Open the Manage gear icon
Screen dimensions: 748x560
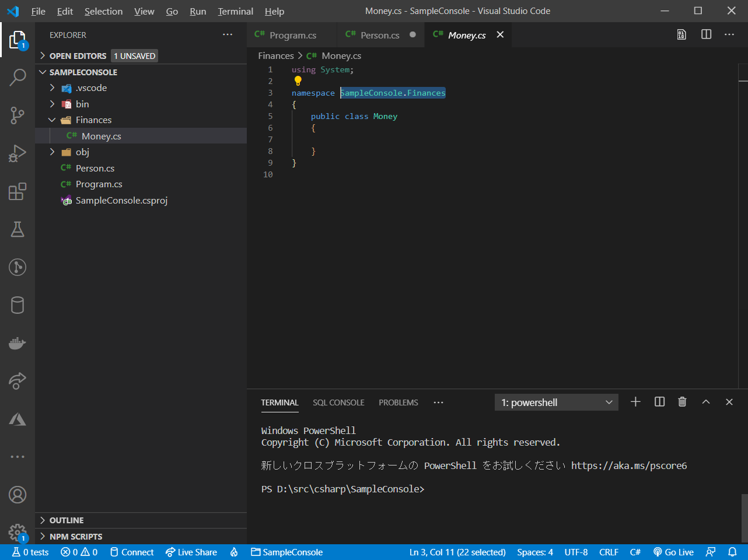(18, 532)
